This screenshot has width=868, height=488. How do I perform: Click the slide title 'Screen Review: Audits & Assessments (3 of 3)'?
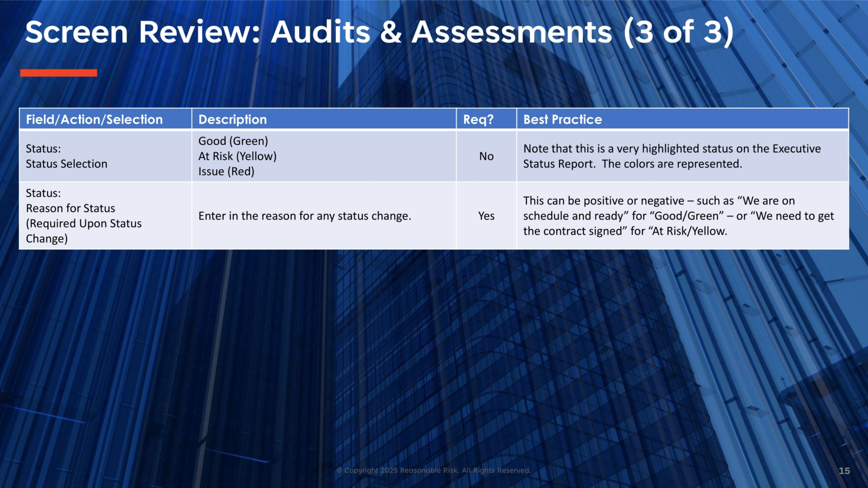pyautogui.click(x=379, y=33)
